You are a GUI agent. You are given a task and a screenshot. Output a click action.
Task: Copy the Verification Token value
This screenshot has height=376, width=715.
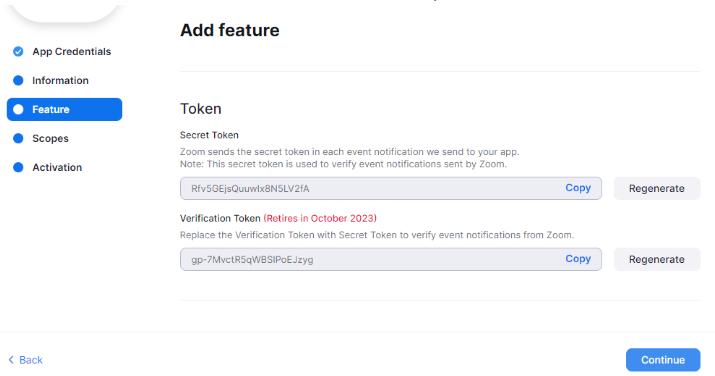578,259
